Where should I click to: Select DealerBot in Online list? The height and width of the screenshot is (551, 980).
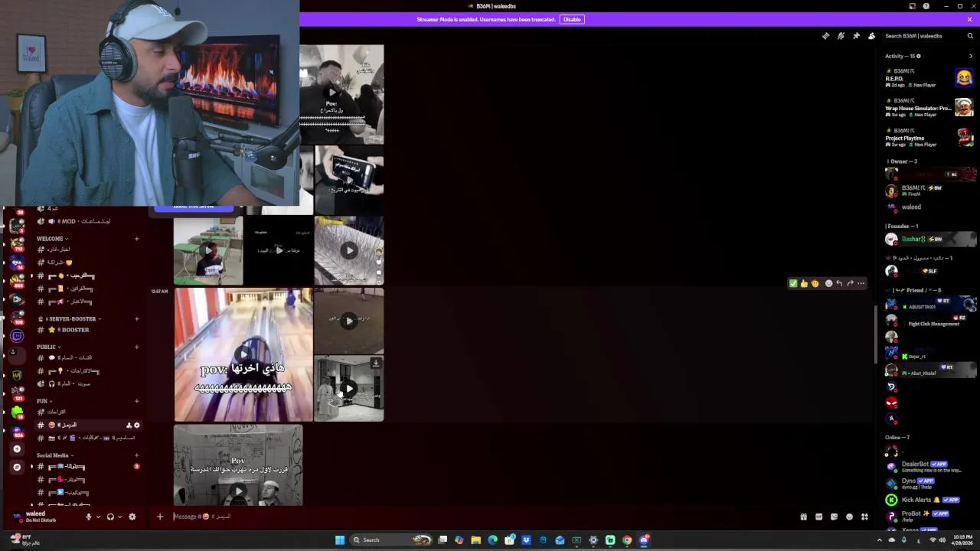coord(929,466)
